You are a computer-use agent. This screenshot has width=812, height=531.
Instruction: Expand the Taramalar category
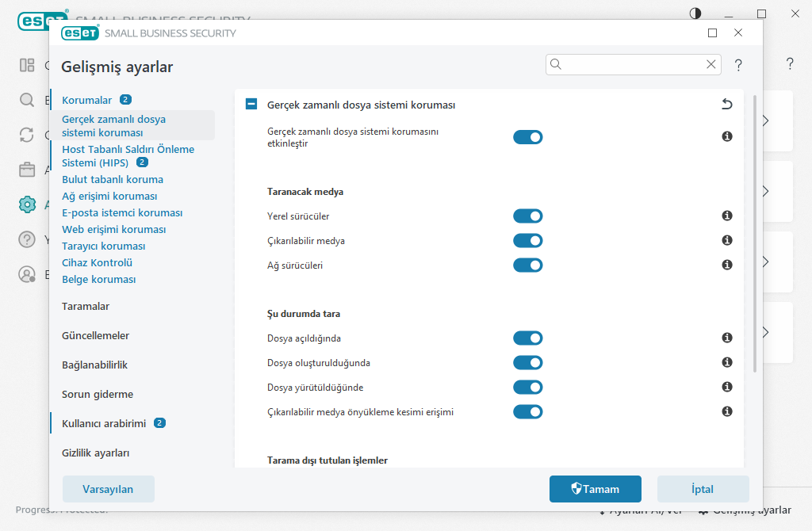coord(86,306)
